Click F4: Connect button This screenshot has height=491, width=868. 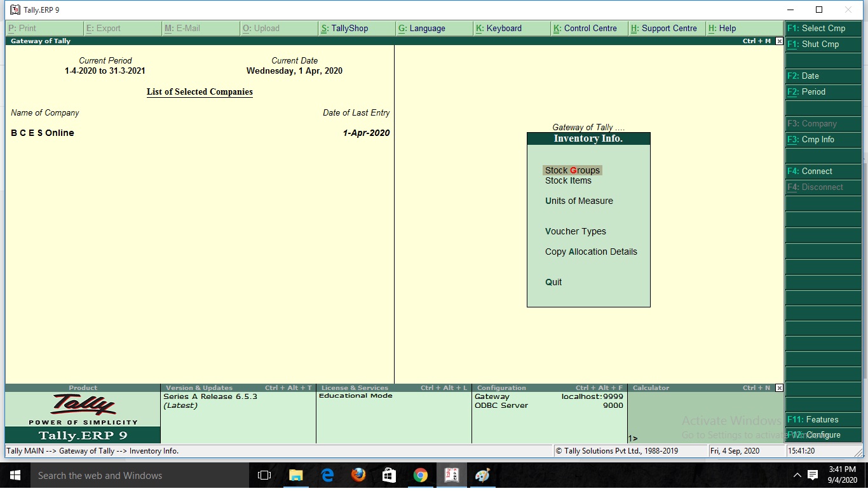824,172
